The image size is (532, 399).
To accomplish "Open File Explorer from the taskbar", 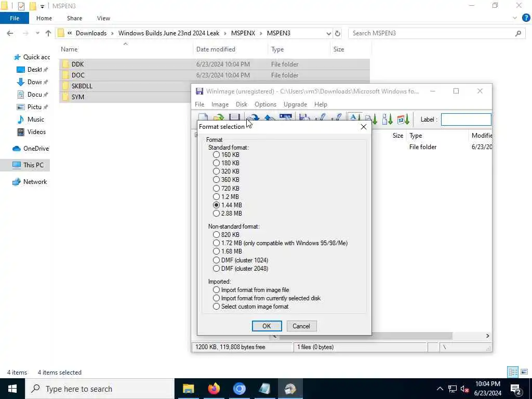I will [188, 389].
